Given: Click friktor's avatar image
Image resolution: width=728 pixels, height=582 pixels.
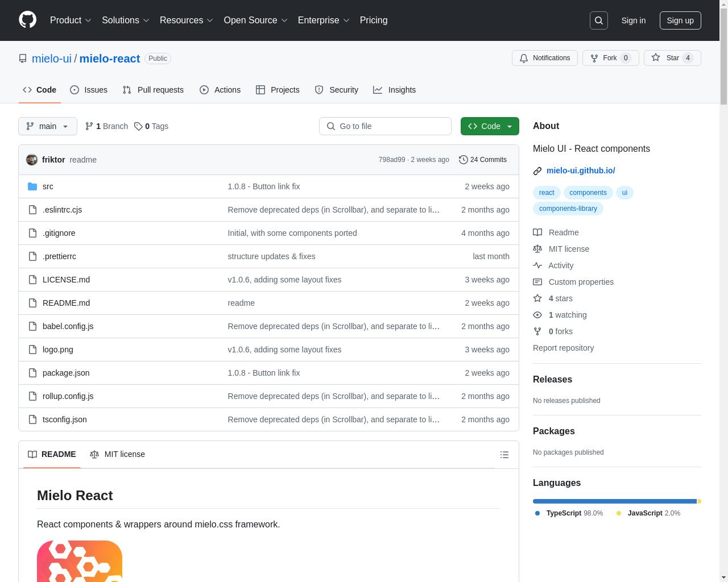Looking at the screenshot, I should point(32,160).
